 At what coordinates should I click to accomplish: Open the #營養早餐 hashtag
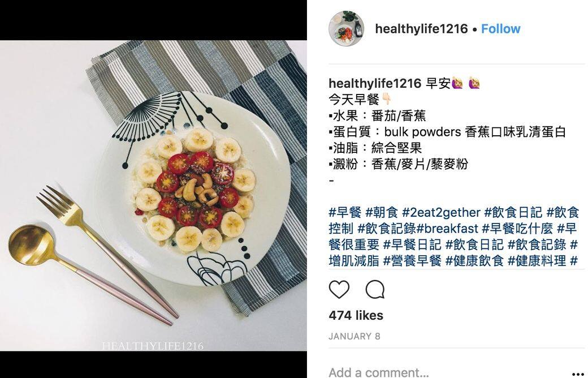[412, 260]
